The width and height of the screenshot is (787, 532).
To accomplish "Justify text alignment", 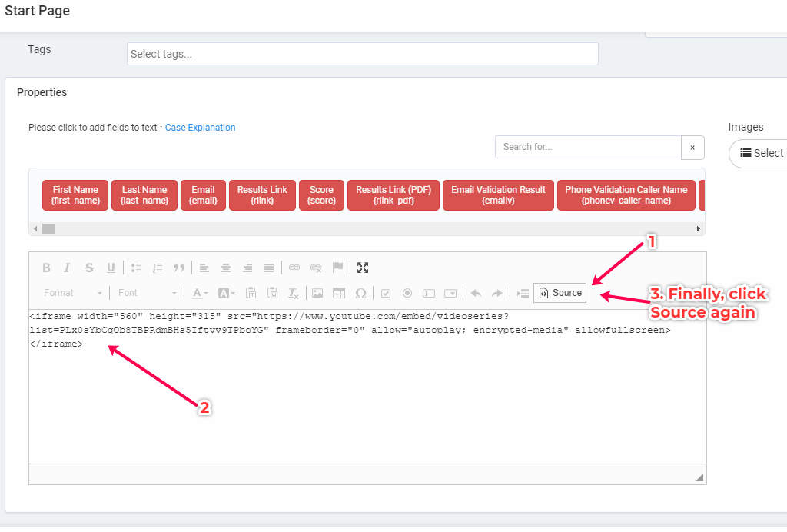I will (x=269, y=268).
